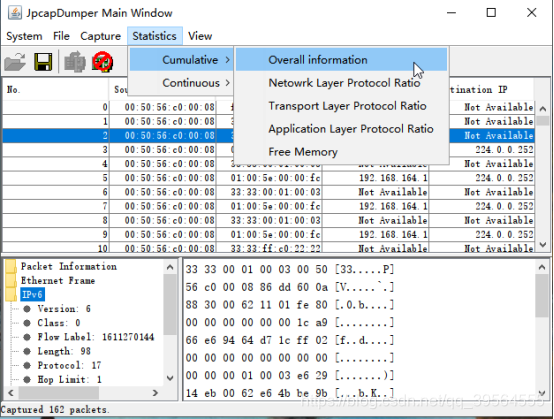This screenshot has width=554, height=419.
Task: Select packet row number 8
Action: pos(269,220)
